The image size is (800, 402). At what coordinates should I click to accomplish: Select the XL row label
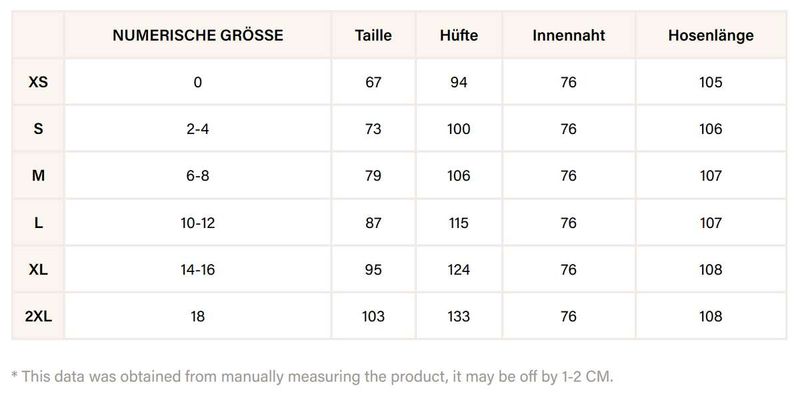pos(38,270)
